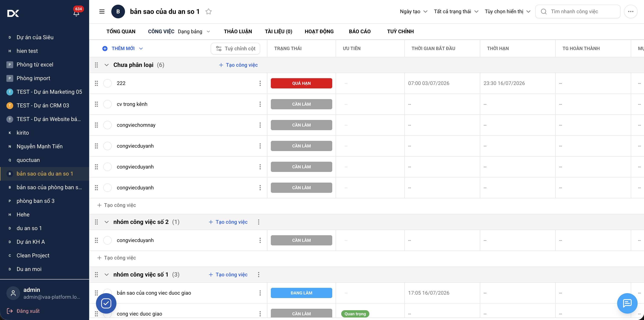Switch to the HOẠT ĐỘNG tab
Screen dimensions: 644x320
(x=319, y=32)
